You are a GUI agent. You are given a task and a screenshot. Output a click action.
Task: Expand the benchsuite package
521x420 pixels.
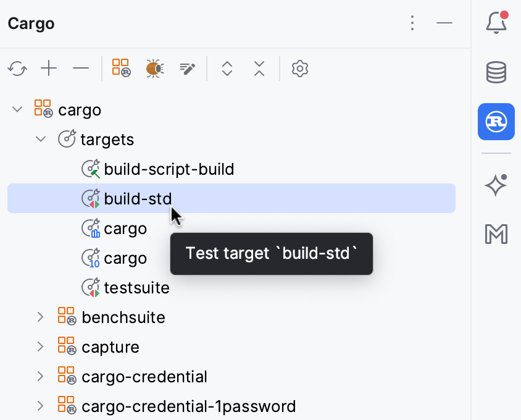click(40, 317)
